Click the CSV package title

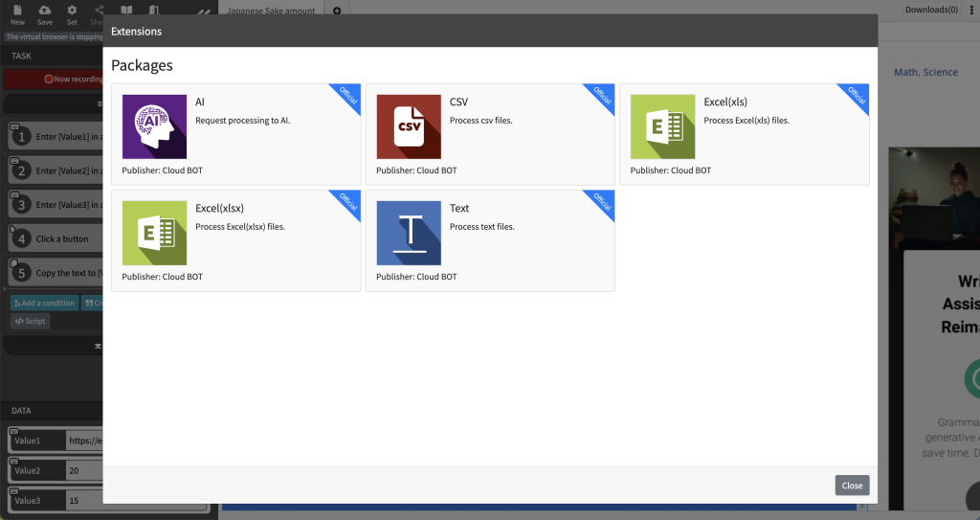pos(458,102)
